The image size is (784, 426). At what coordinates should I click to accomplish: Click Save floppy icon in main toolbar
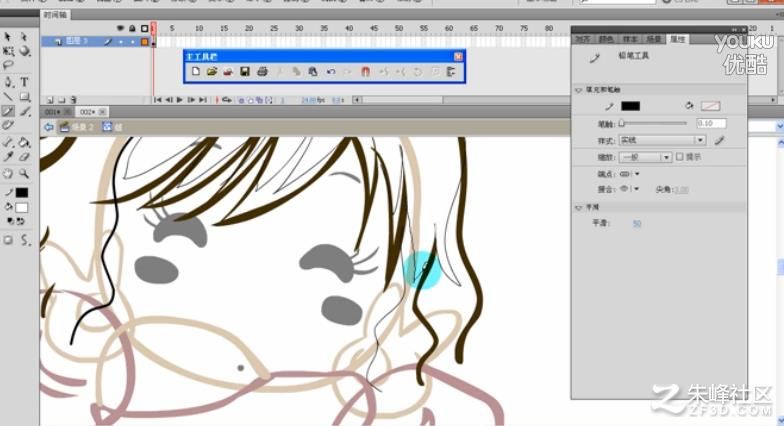[244, 72]
